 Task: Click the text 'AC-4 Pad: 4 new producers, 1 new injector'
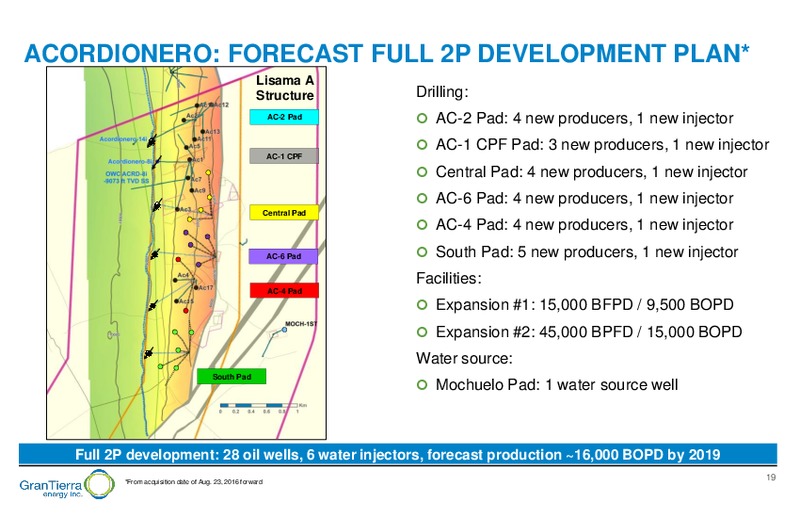click(584, 225)
